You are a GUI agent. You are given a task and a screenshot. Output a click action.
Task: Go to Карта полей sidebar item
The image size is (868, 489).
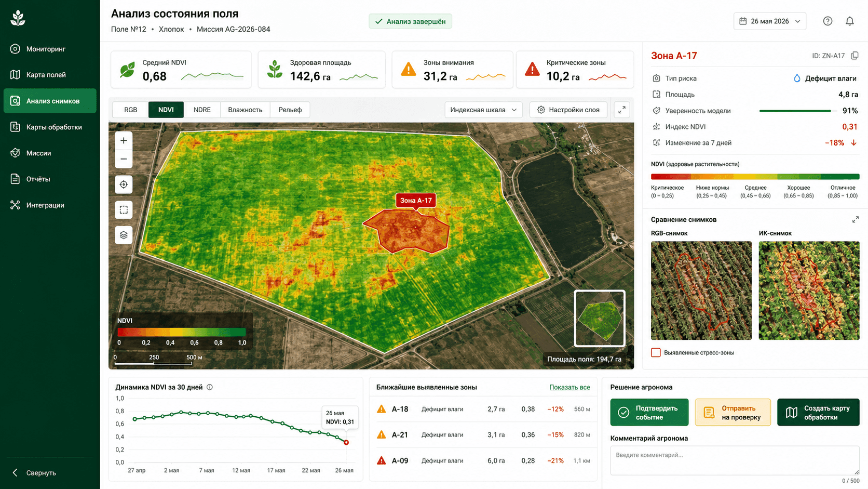pos(50,75)
